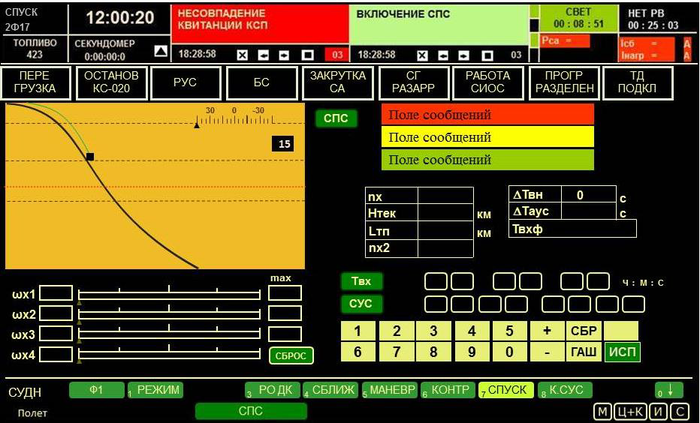Open the РЕЖИМ mode selector

160,389
